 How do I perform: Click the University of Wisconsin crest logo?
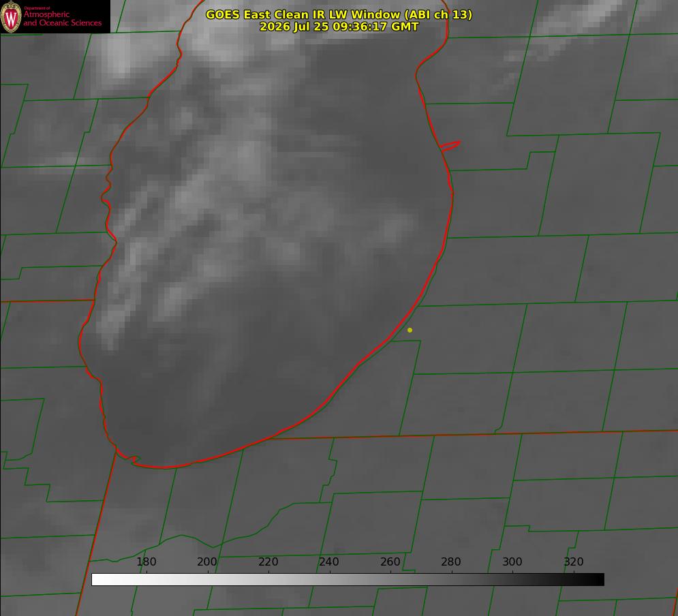11,16
